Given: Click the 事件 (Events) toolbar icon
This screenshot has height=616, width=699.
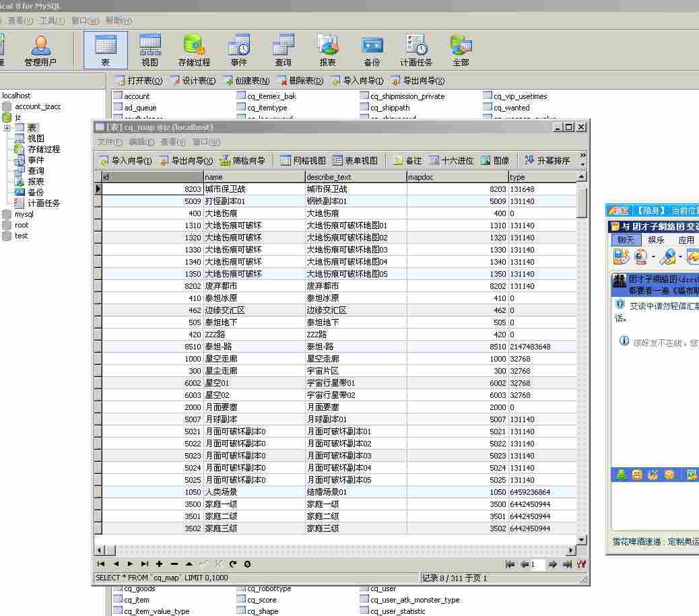Looking at the screenshot, I should click(238, 50).
